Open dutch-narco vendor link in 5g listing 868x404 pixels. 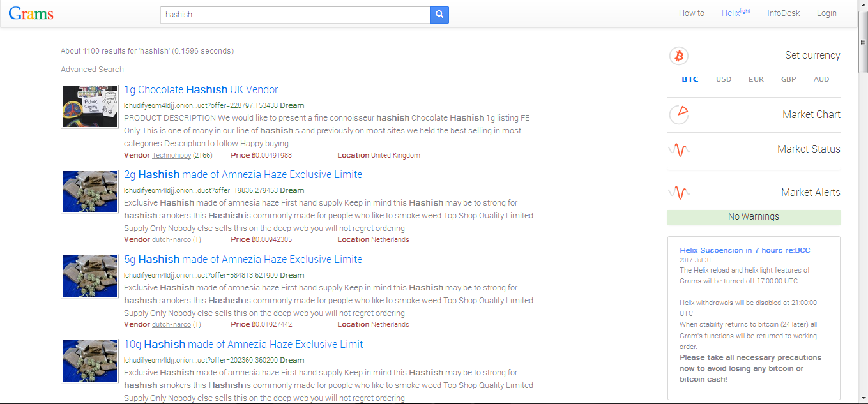(171, 325)
